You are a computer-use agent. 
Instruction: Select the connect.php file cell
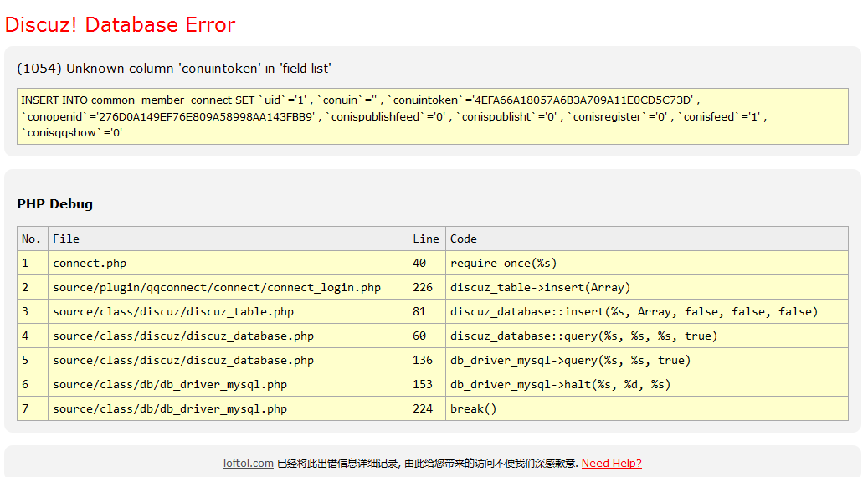coord(228,263)
